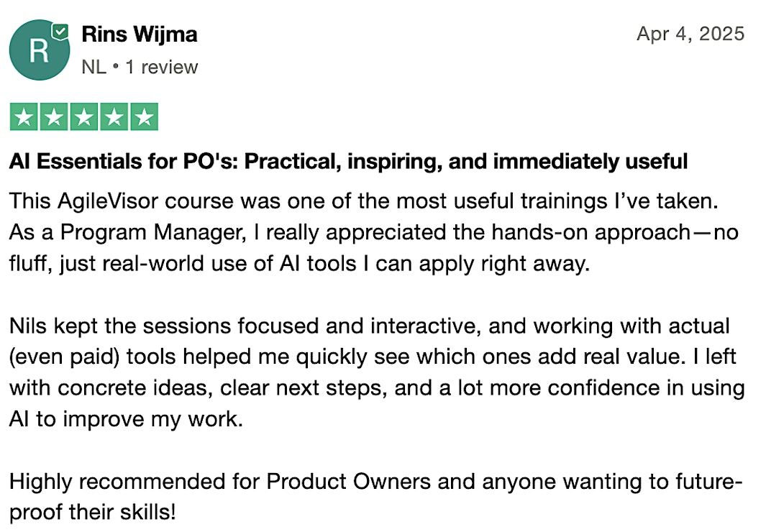View the reviewer's "1 review" count

(162, 68)
